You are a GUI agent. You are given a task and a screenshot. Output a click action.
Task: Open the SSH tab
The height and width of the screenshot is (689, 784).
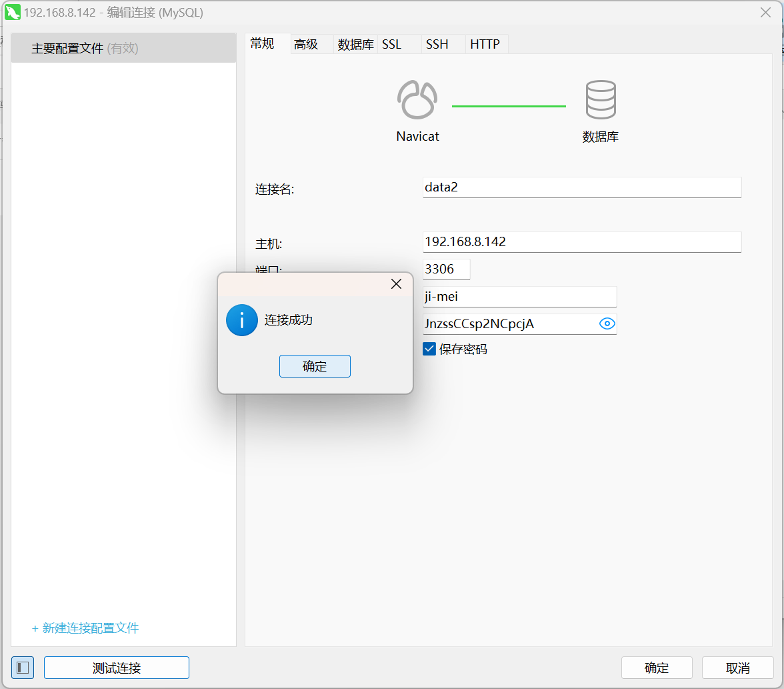(437, 45)
